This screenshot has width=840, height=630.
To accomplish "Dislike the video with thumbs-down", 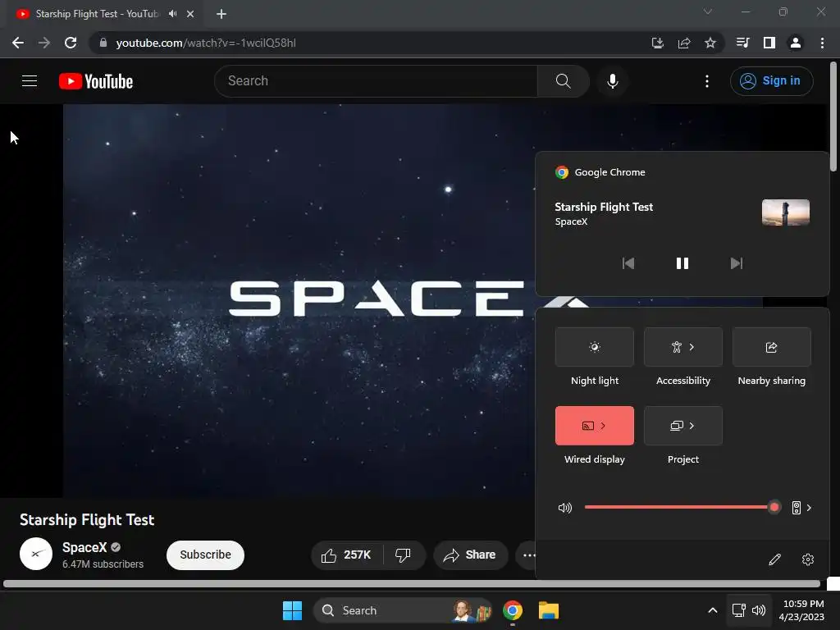I will tap(404, 555).
